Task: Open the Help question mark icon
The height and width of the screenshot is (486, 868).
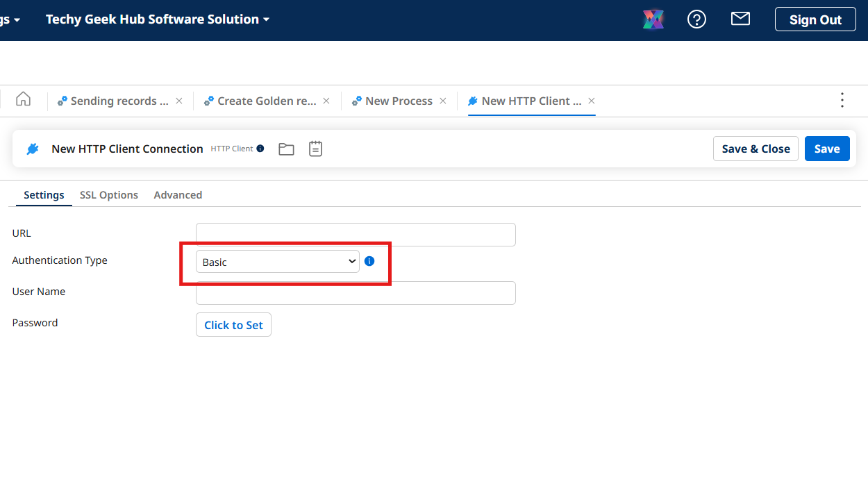Action: point(696,19)
